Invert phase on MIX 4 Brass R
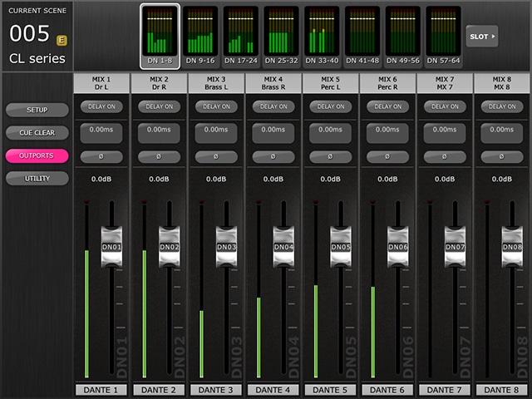 pos(273,156)
